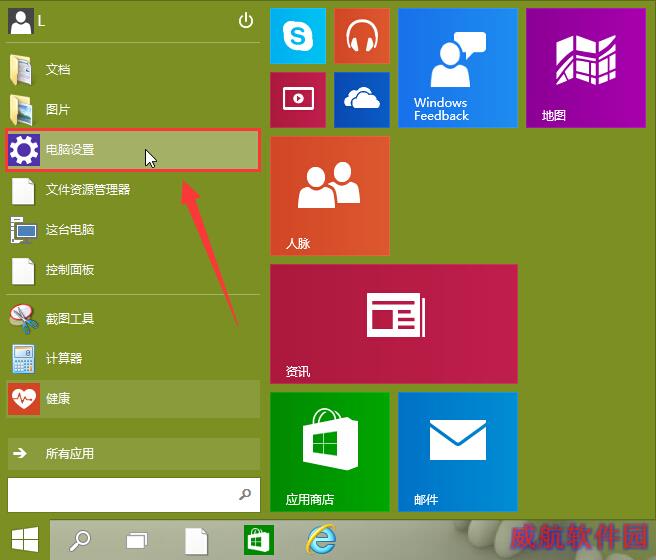Open the 人脉 people tile
Image resolution: width=656 pixels, height=560 pixels.
pyautogui.click(x=330, y=196)
